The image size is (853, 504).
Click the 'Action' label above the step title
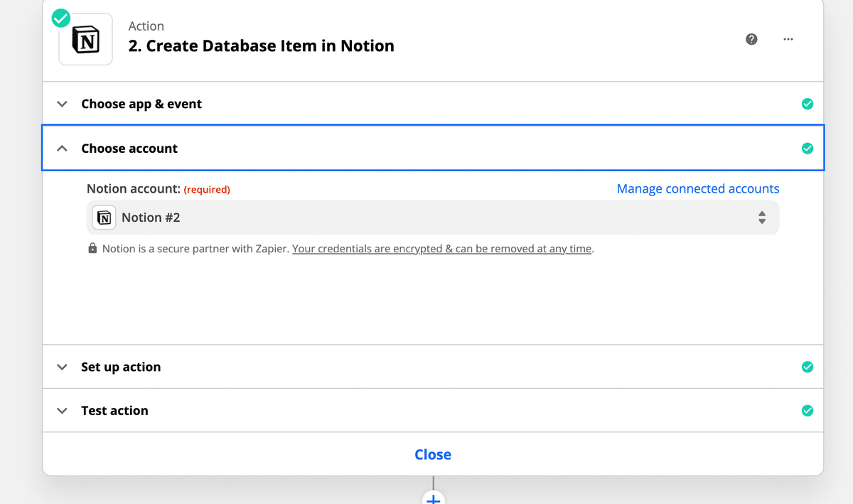point(146,26)
